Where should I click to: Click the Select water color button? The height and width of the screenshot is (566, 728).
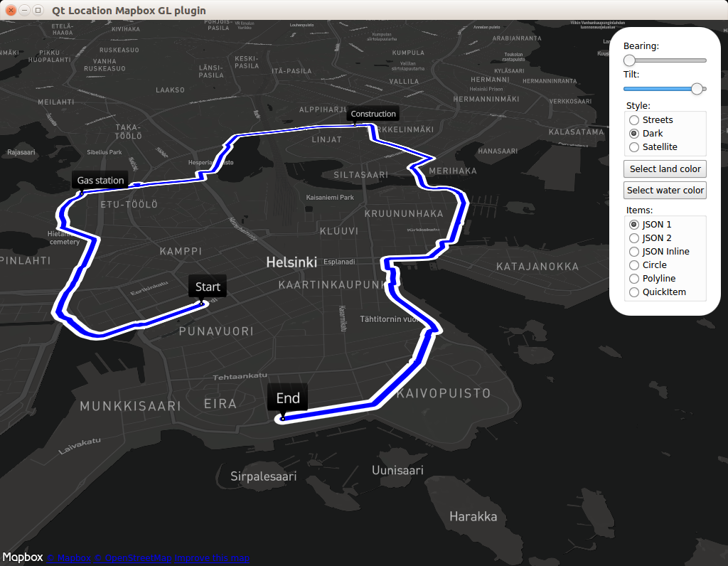665,191
